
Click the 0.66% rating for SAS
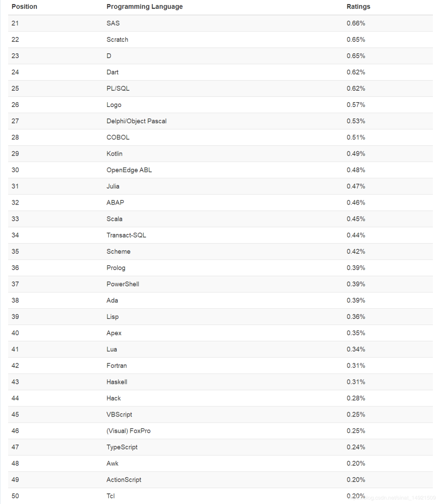click(356, 23)
